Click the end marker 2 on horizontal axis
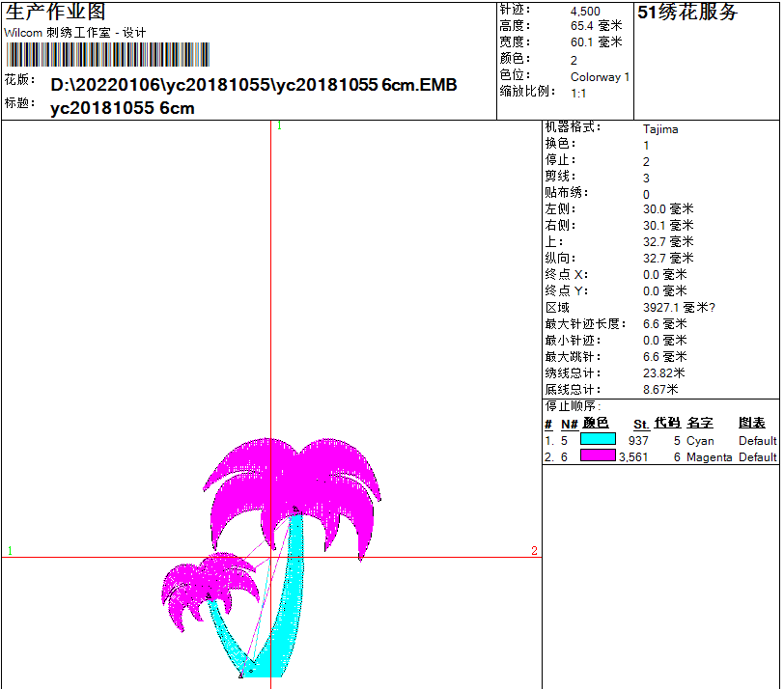 pos(534,549)
